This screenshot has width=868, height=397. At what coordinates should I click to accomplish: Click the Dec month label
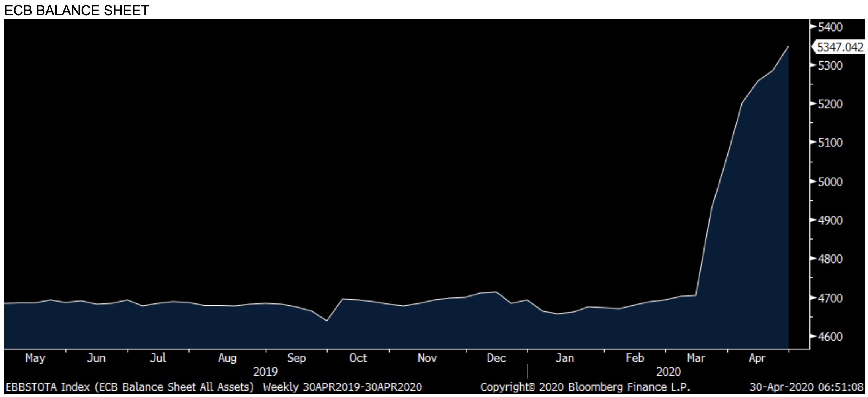496,358
